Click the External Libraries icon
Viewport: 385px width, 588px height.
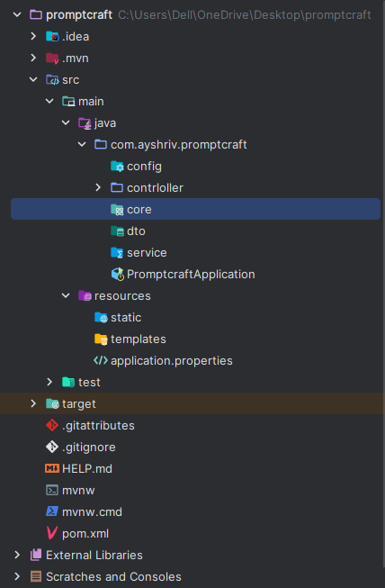(36, 555)
